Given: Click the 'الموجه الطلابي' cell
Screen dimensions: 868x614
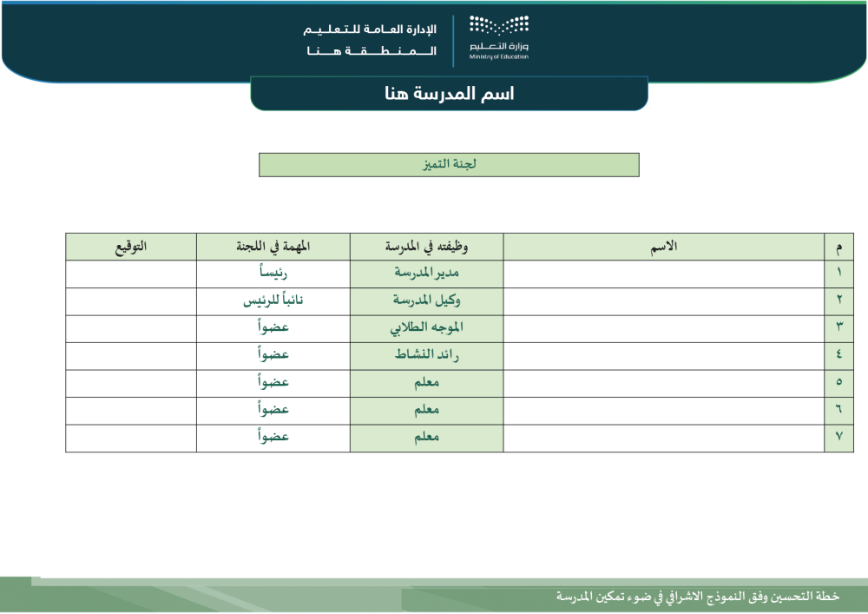Looking at the screenshot, I should [426, 328].
